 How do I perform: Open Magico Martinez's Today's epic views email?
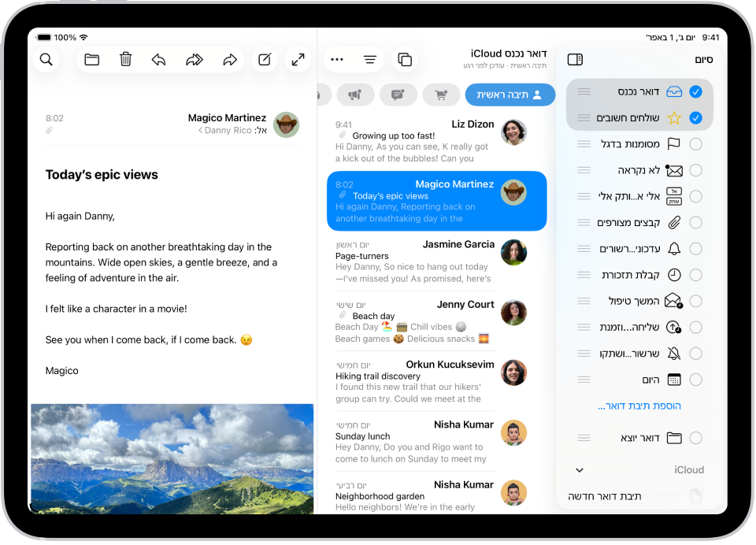point(437,201)
